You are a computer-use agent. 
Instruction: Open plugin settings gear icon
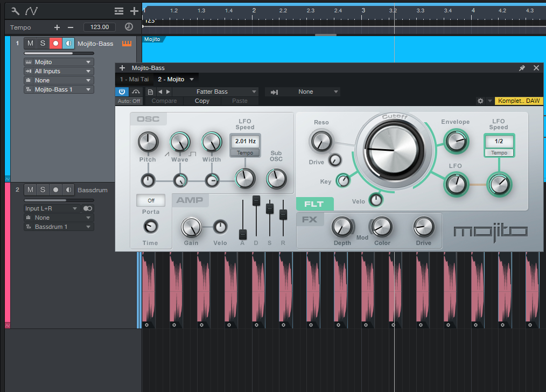[x=480, y=101]
